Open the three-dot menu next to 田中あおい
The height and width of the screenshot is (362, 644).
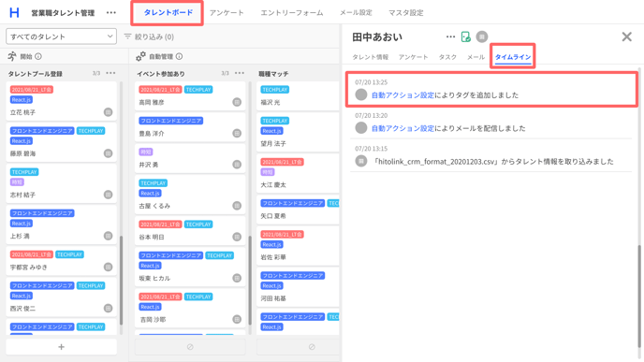[450, 36]
